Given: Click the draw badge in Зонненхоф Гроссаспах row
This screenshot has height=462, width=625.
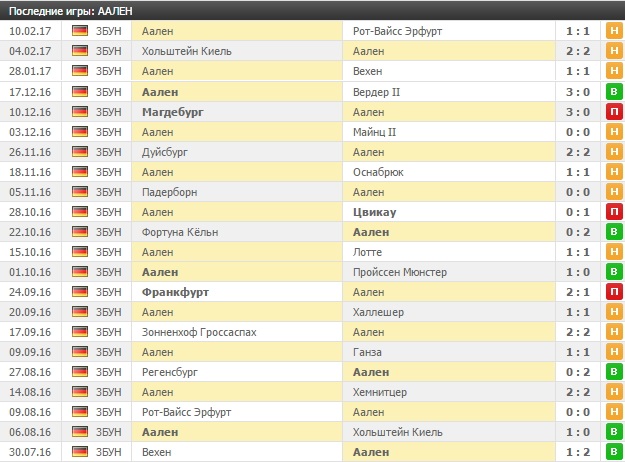Looking at the screenshot, I should (614, 332).
